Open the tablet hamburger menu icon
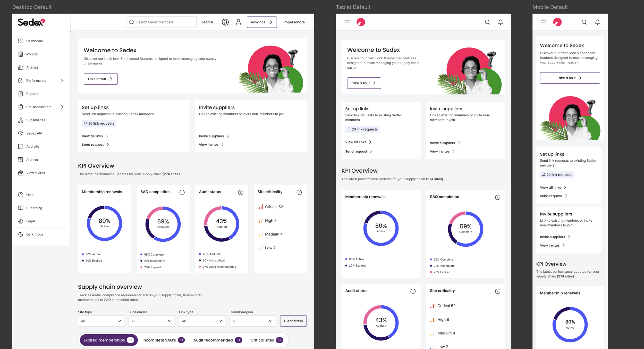 click(x=347, y=22)
